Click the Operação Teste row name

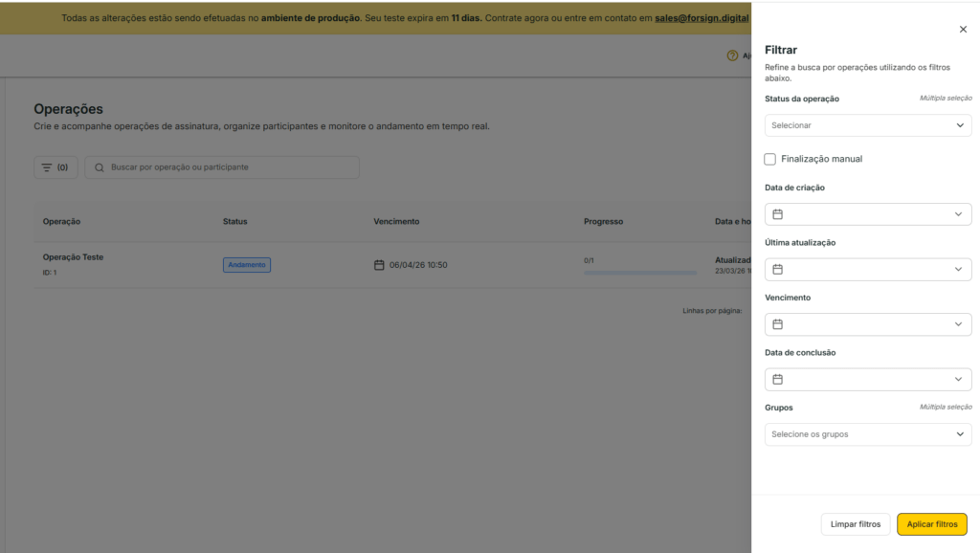[x=73, y=257]
